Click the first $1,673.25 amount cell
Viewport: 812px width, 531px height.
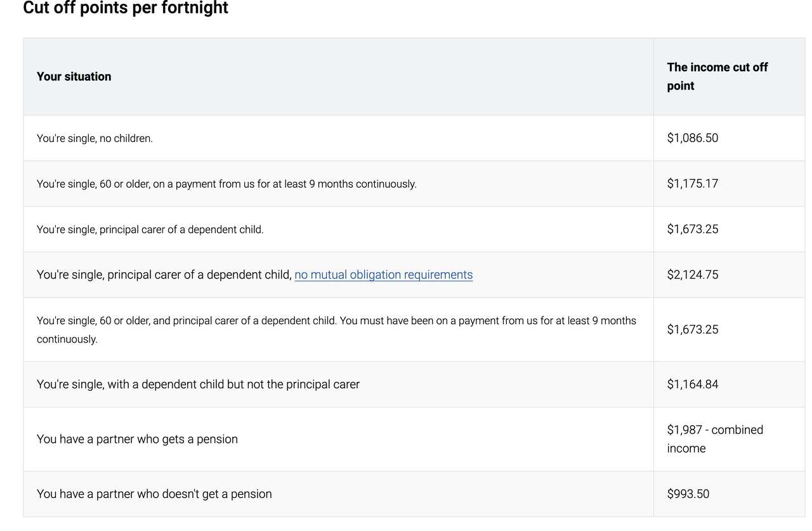click(692, 229)
